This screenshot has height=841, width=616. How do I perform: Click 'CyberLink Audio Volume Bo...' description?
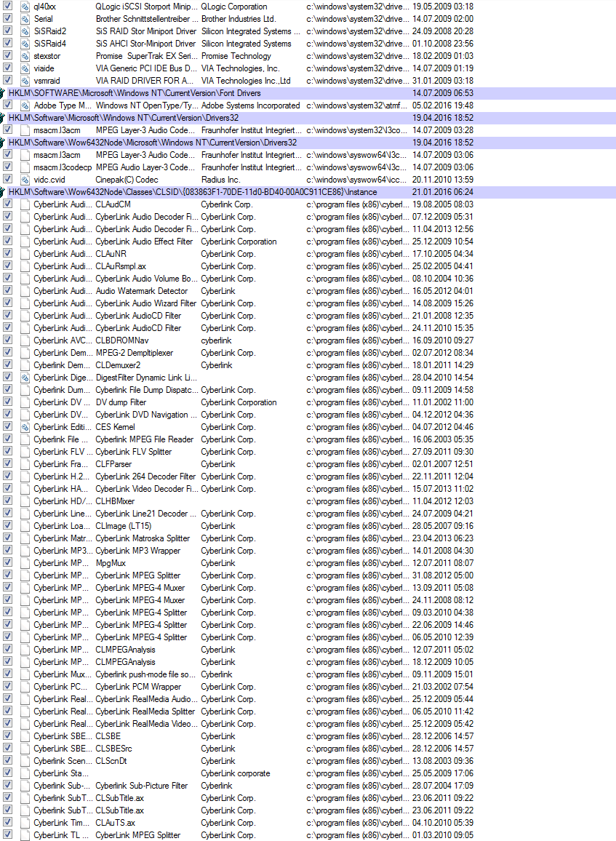coord(146,279)
